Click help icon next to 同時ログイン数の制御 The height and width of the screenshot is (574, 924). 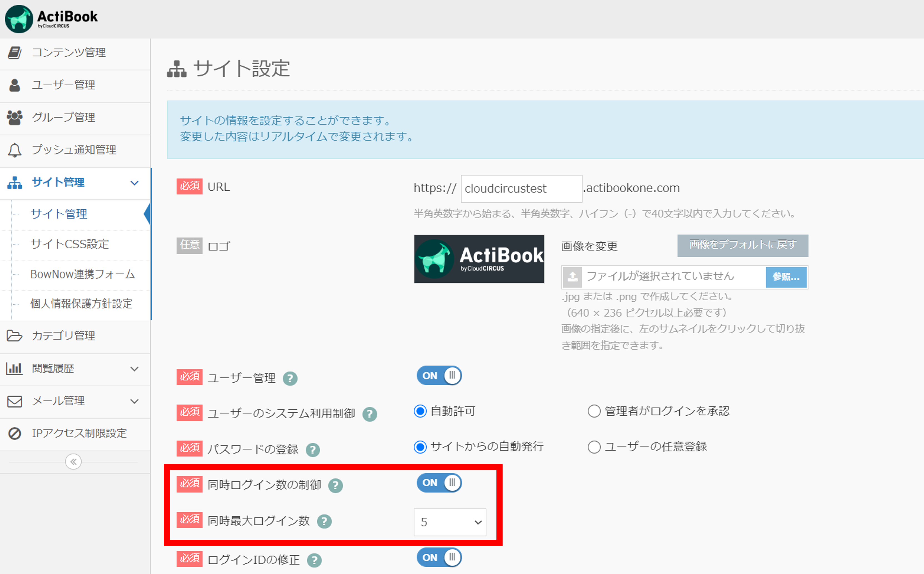[335, 486]
